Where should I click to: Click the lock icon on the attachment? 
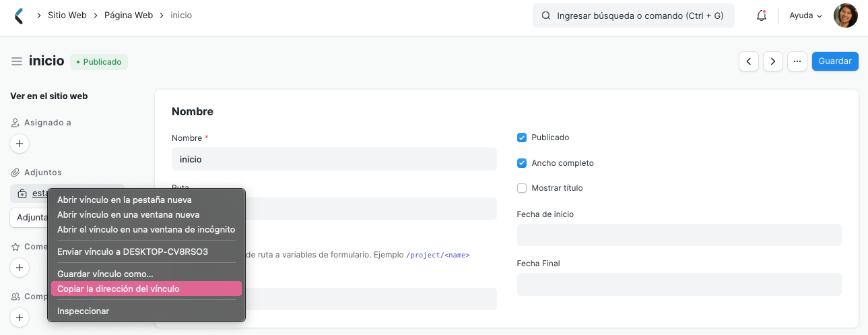click(22, 193)
